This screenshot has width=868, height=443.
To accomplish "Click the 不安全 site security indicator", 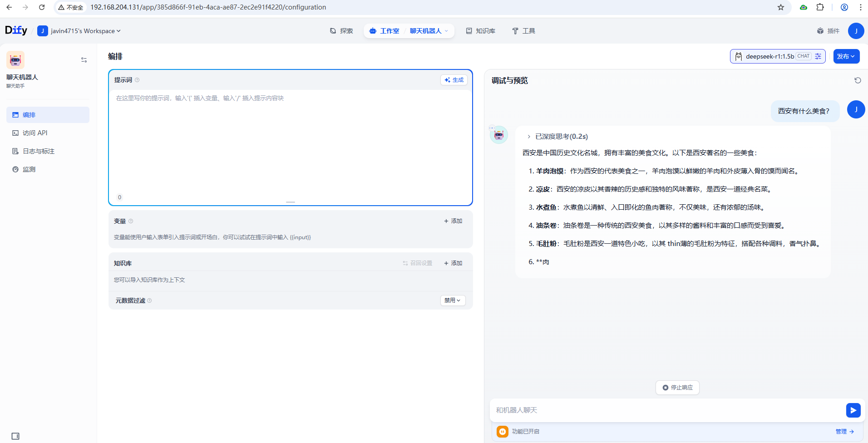I will 70,7.
